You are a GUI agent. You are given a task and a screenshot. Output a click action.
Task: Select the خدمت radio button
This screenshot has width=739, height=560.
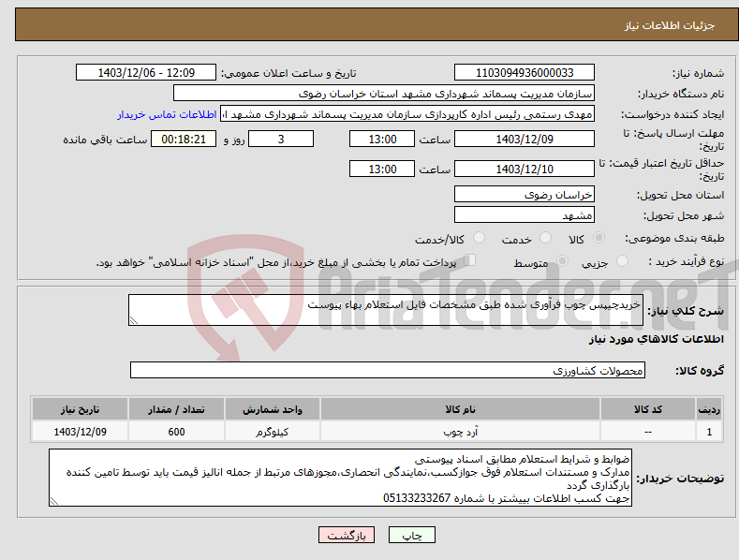pos(545,238)
